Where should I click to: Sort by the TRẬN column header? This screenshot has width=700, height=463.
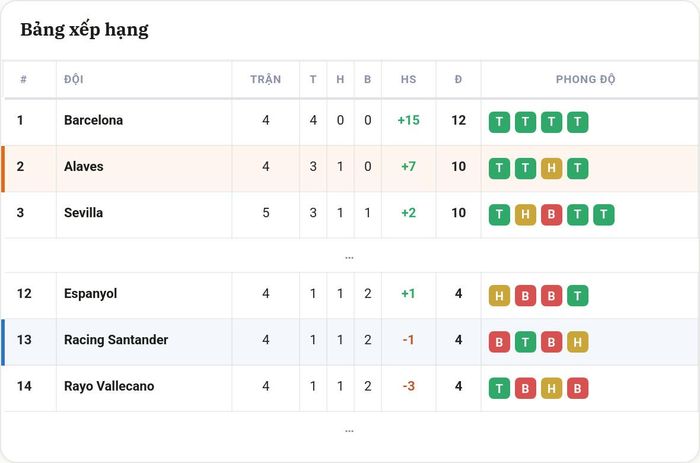[266, 79]
